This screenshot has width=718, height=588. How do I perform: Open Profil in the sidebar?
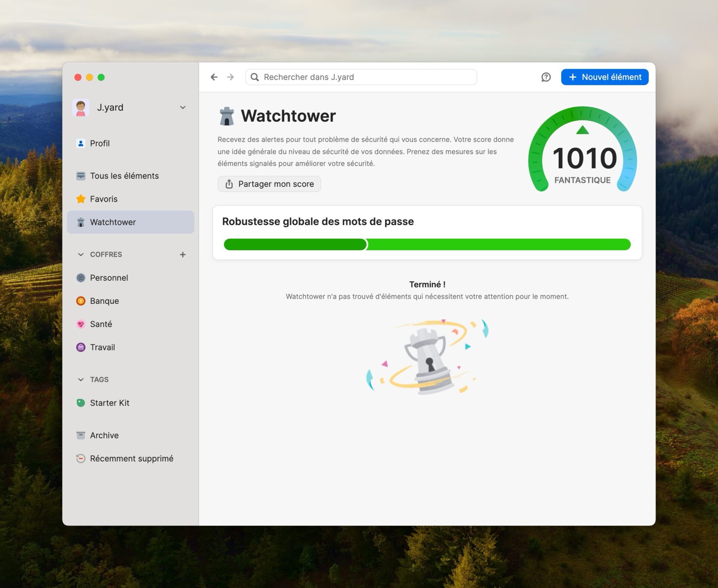pos(131,143)
